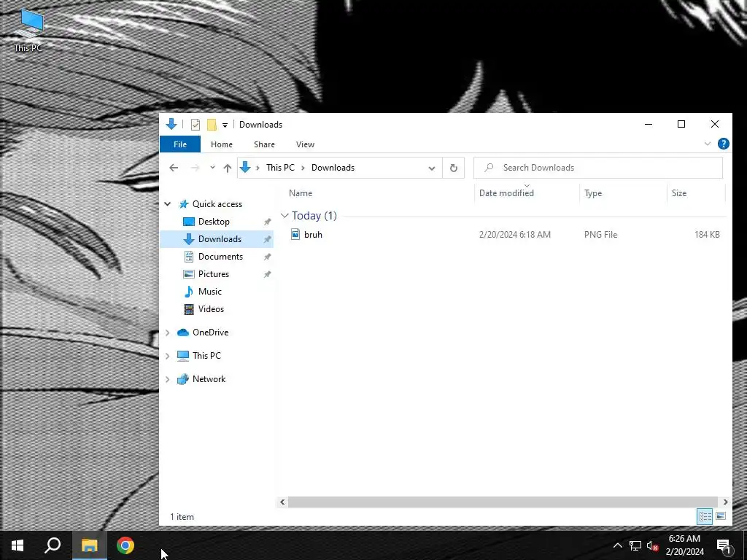Click the New folder icon in title bar
The height and width of the screenshot is (560, 747).
[212, 125]
